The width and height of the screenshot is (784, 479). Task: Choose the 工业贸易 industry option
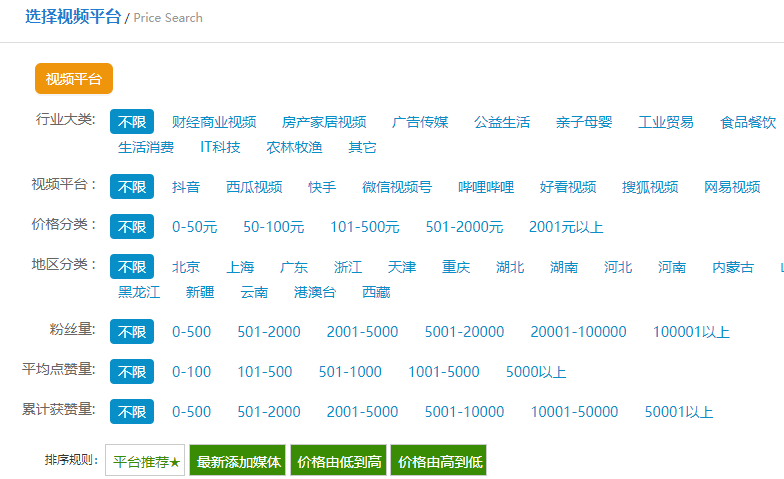click(666, 122)
